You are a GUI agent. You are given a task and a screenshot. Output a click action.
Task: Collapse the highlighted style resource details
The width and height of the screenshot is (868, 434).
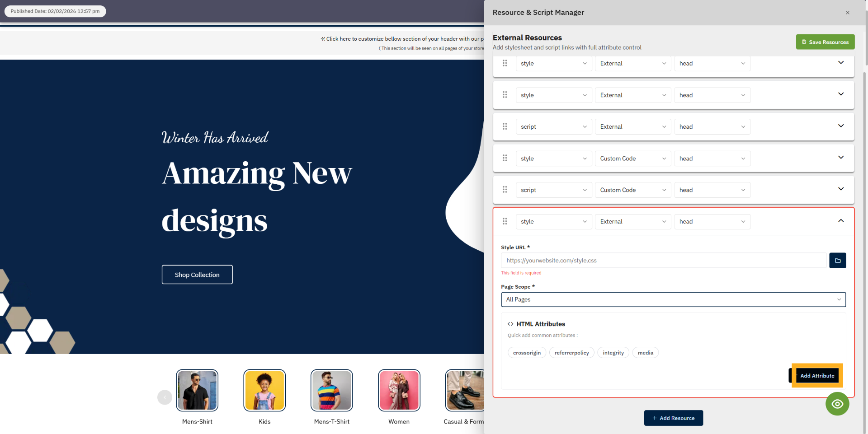point(840,221)
